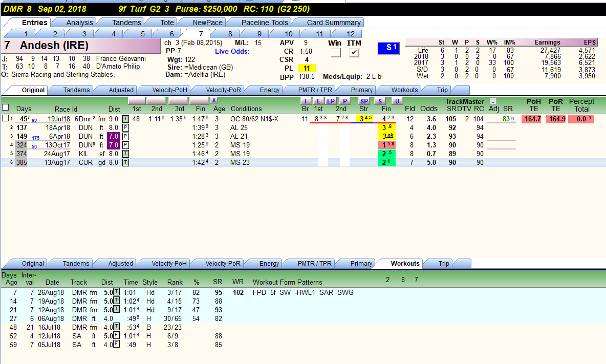Click the blank button above the 1st column
Screen dimensions: 606x364
(137, 101)
